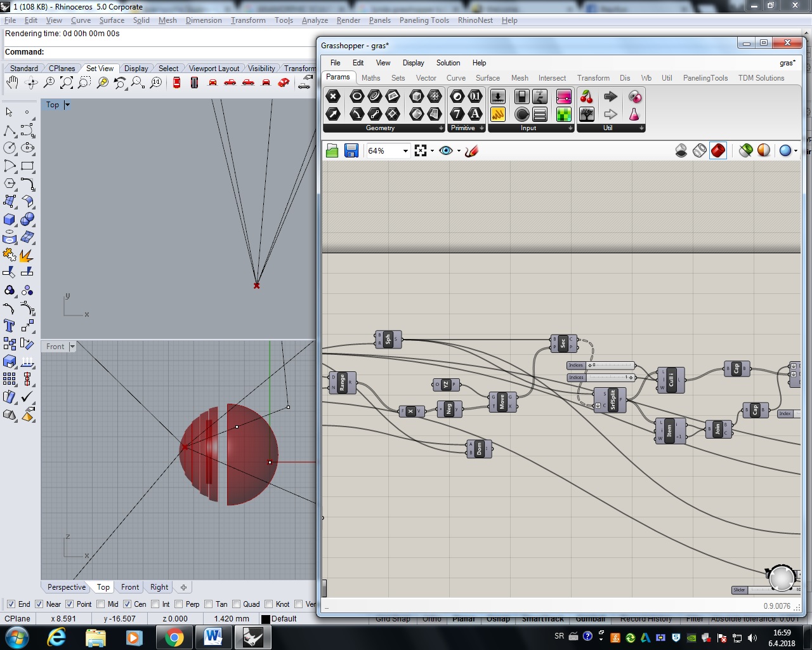Enable the Mid osnap checkbox

[x=100, y=604]
